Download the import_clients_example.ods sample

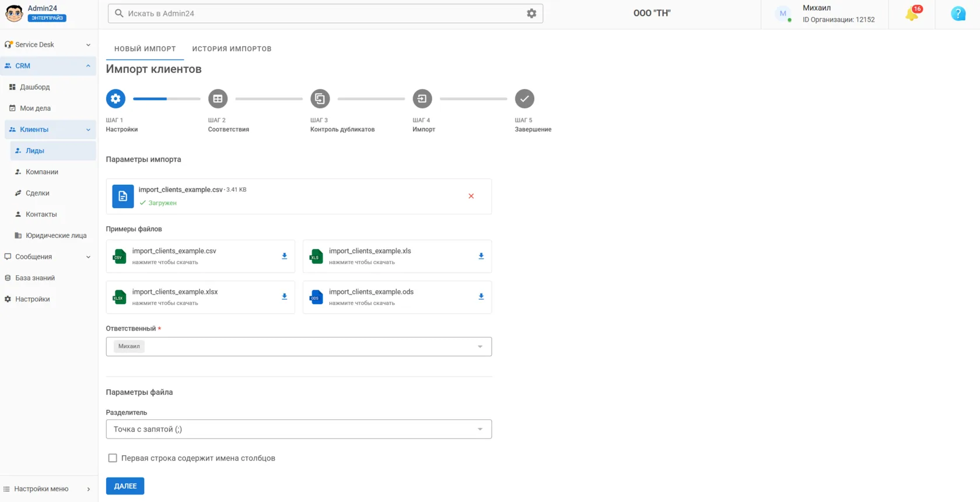click(x=481, y=297)
